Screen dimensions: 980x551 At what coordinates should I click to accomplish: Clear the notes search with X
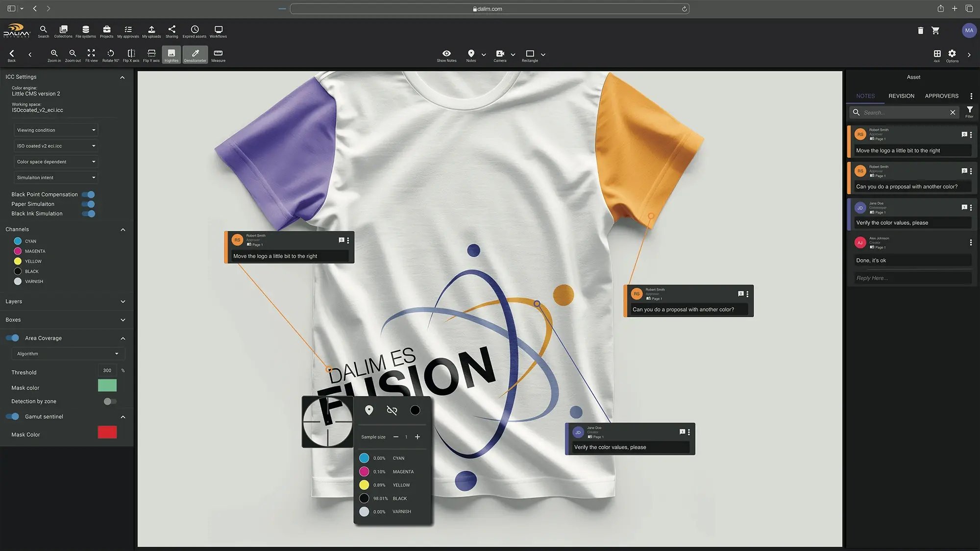953,113
